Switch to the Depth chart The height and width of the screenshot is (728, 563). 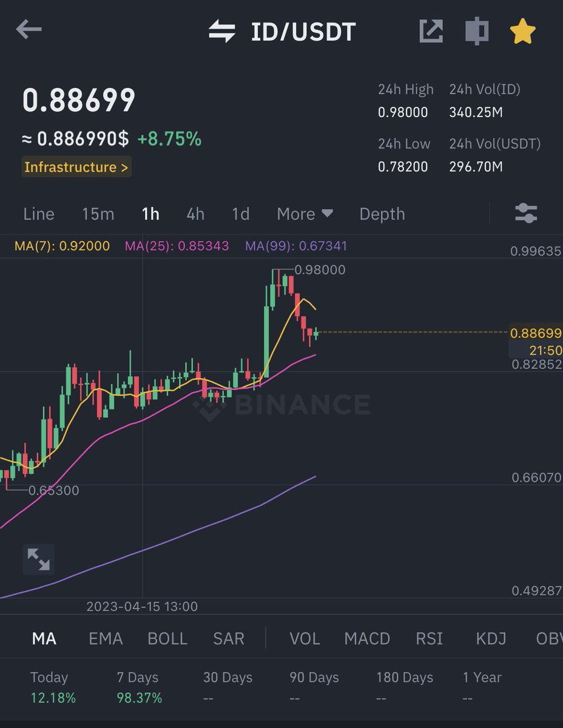pyautogui.click(x=382, y=214)
